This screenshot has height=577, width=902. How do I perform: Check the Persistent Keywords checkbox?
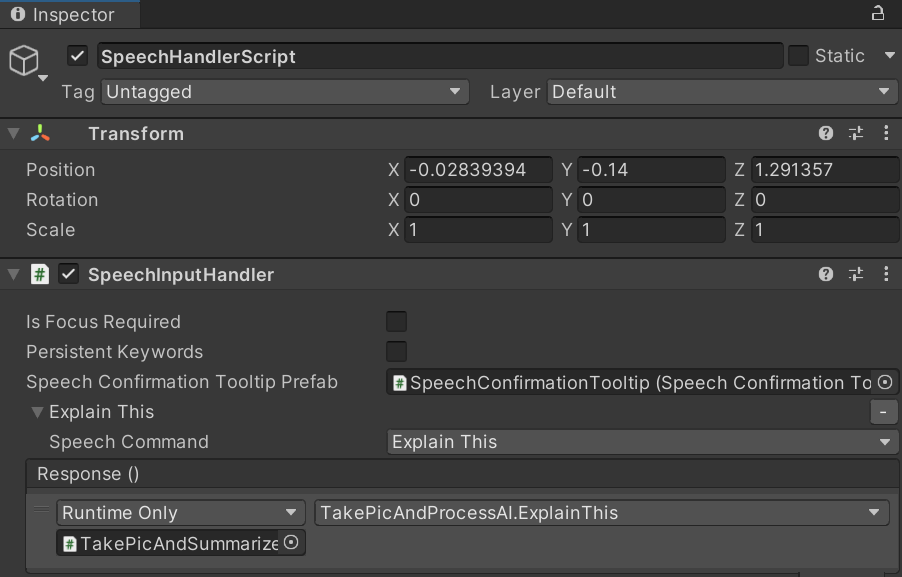click(396, 352)
